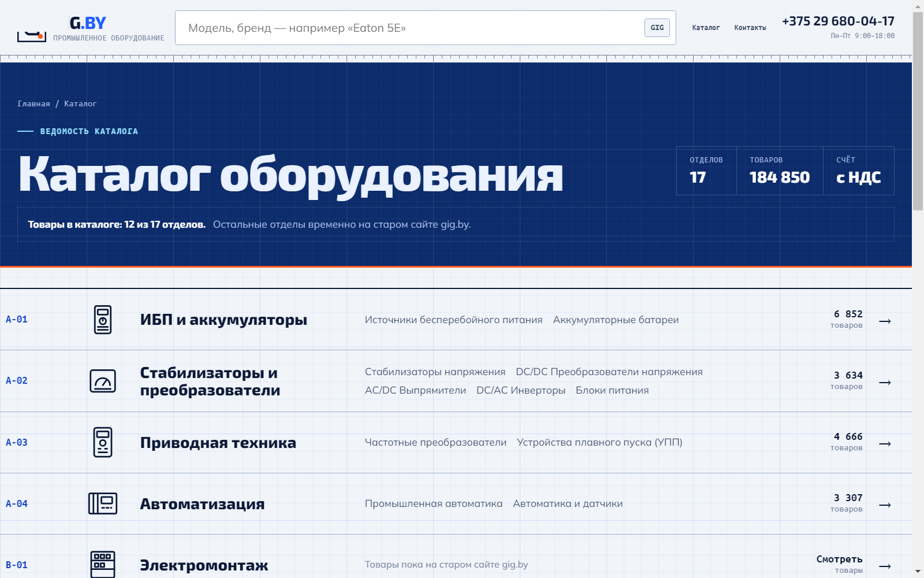This screenshot has height=578, width=924.
Task: Open DC/AC Инверторы subcategory
Action: tap(521, 390)
